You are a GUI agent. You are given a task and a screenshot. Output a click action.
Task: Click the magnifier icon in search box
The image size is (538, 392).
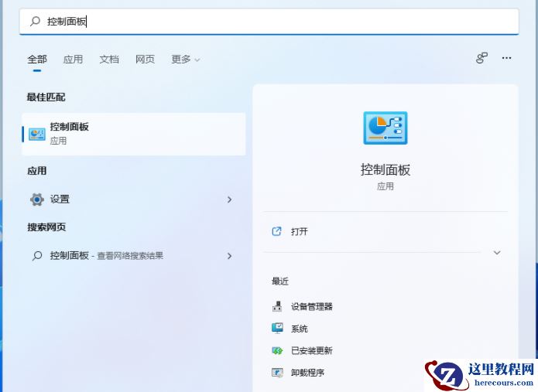click(x=35, y=21)
